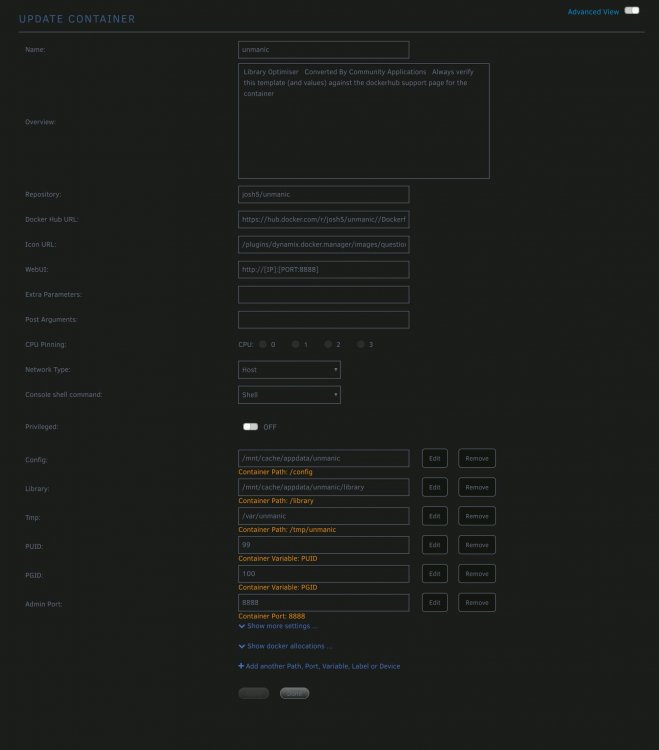The width and height of the screenshot is (659, 750).
Task: Edit the PUID variable
Action: (x=435, y=545)
